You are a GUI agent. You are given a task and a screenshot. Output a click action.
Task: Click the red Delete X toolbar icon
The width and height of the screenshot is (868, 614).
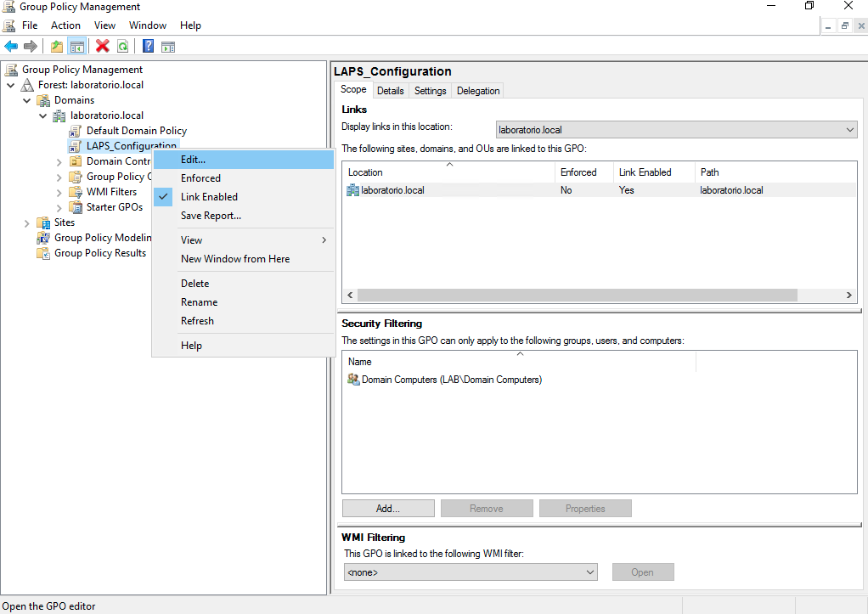(x=103, y=46)
